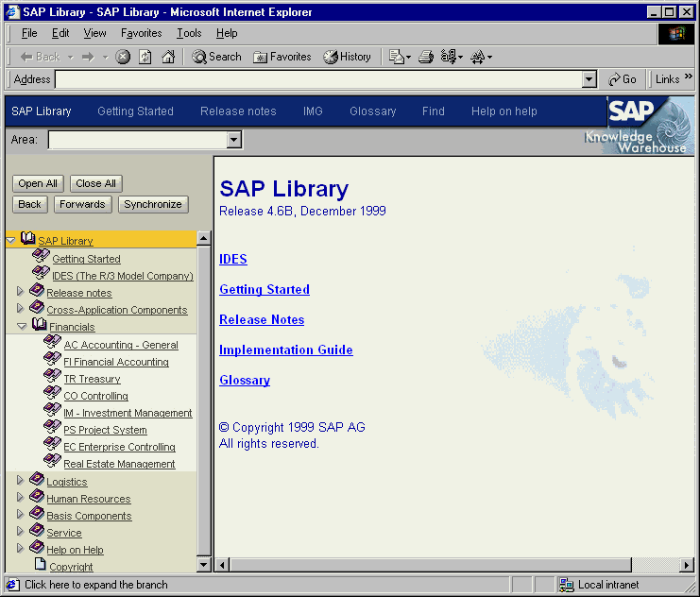
Task: Click inside the Address input field
Action: (318, 79)
